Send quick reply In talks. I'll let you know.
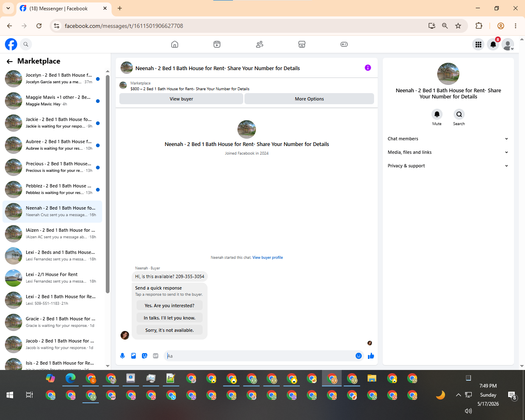This screenshot has height=420, width=525. [x=169, y=318]
